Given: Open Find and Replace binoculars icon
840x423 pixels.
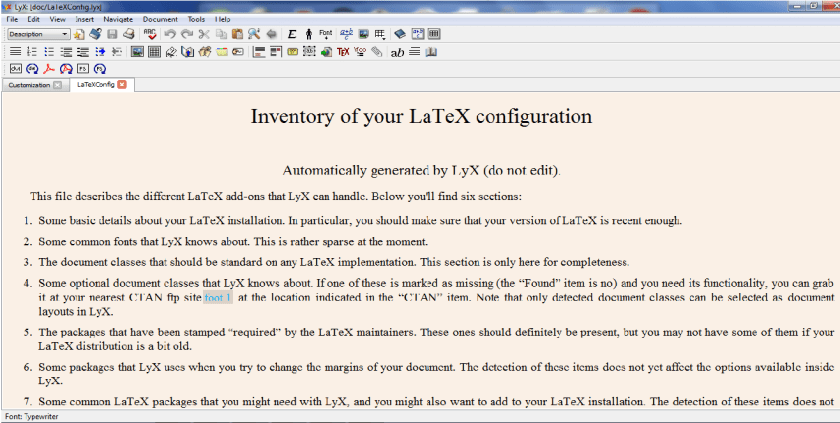Looking at the screenshot, I should click(x=254, y=34).
